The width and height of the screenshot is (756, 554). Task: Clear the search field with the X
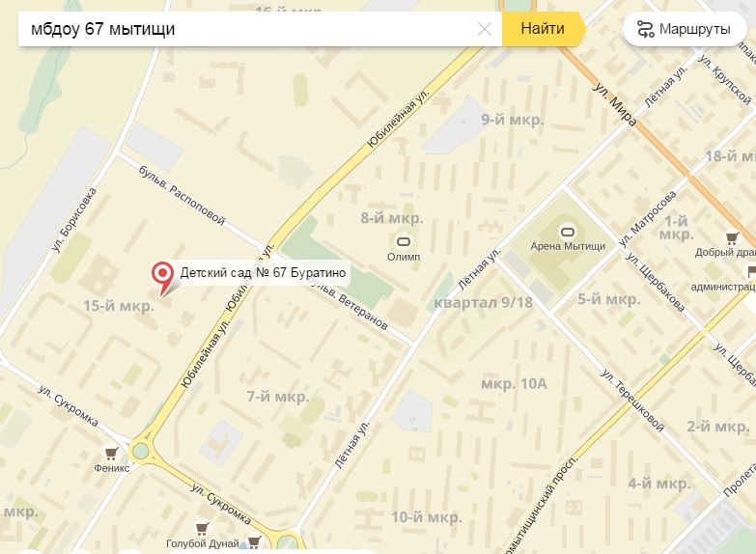click(x=484, y=29)
